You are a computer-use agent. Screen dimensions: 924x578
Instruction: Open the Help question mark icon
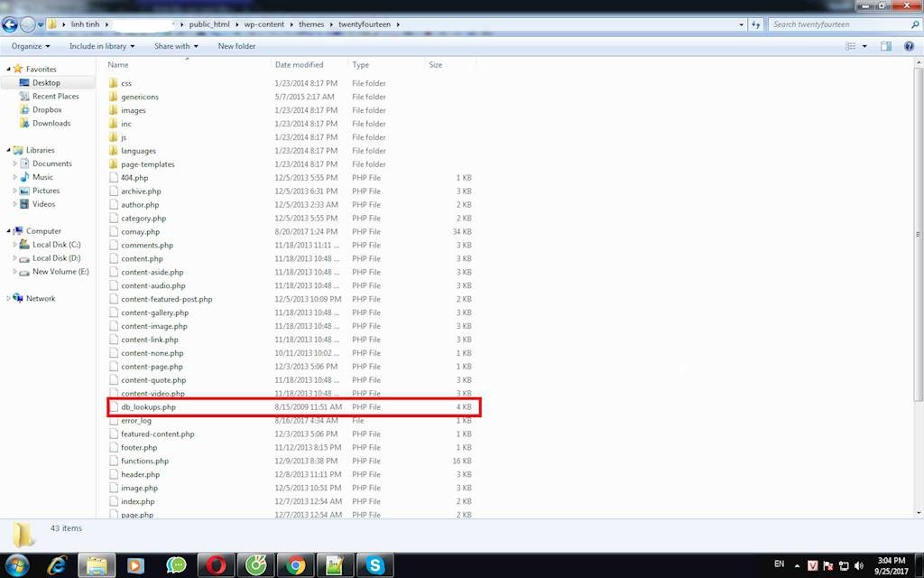click(x=910, y=46)
